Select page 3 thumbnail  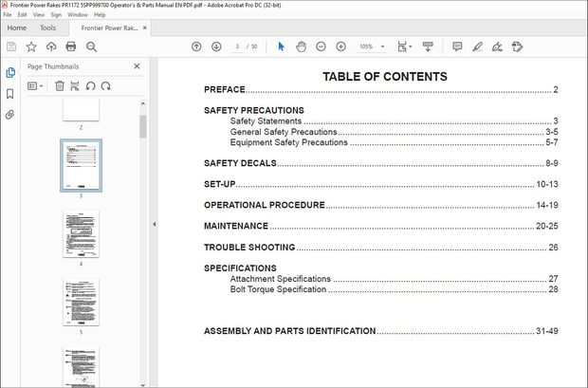coord(81,165)
